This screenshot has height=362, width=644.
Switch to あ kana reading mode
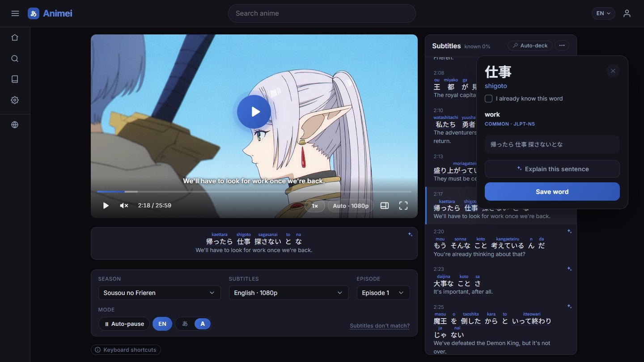point(185,324)
